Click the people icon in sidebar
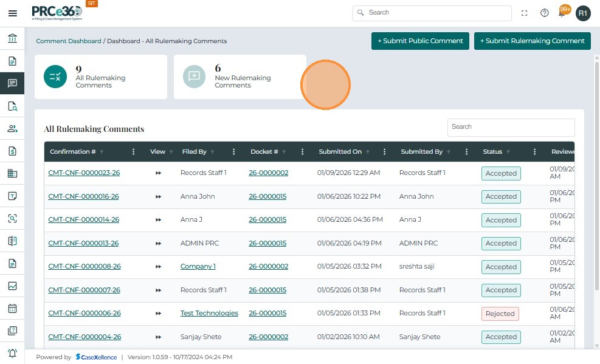Image resolution: width=600 pixels, height=364 pixels. click(12, 128)
